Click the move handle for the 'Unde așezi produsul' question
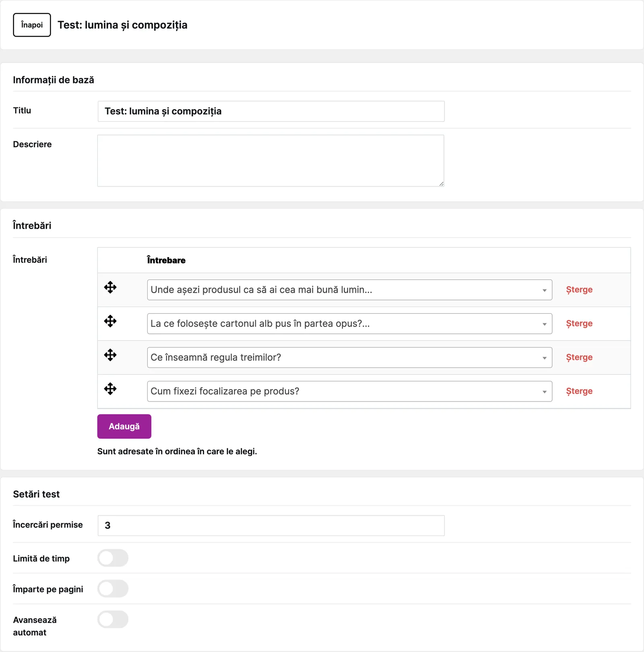This screenshot has height=652, width=644. pyautogui.click(x=110, y=287)
